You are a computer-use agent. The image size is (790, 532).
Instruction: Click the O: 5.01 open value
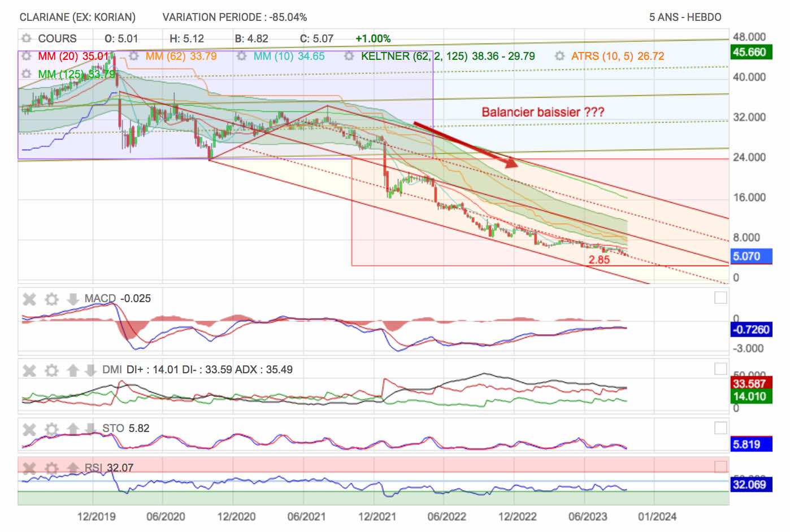pos(121,38)
